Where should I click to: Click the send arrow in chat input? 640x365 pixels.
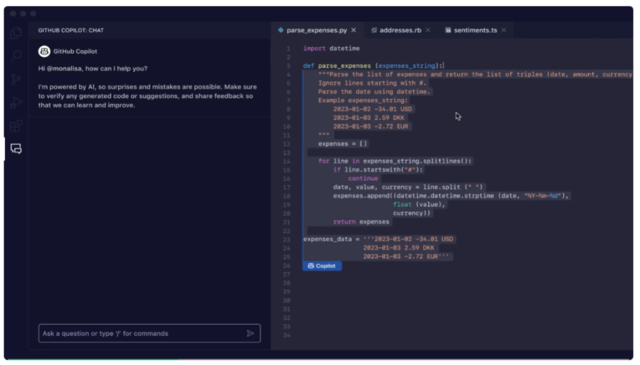pos(250,334)
